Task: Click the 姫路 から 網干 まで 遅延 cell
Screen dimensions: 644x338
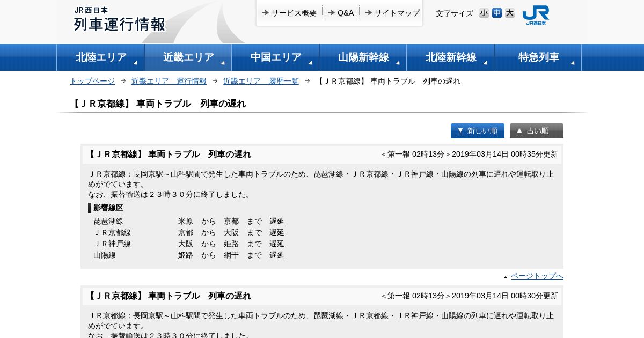Action: (x=231, y=255)
